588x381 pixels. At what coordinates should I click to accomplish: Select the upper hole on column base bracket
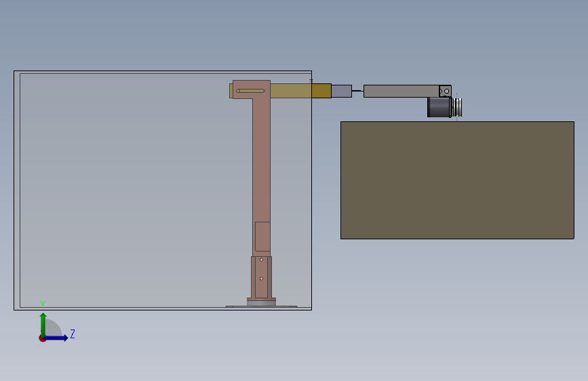pyautogui.click(x=261, y=260)
